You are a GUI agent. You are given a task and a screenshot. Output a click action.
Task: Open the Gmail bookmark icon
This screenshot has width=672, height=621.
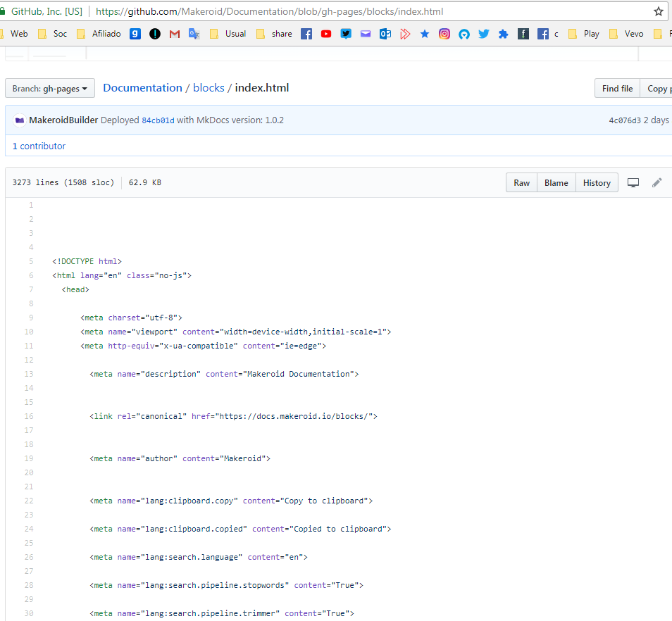(x=175, y=34)
